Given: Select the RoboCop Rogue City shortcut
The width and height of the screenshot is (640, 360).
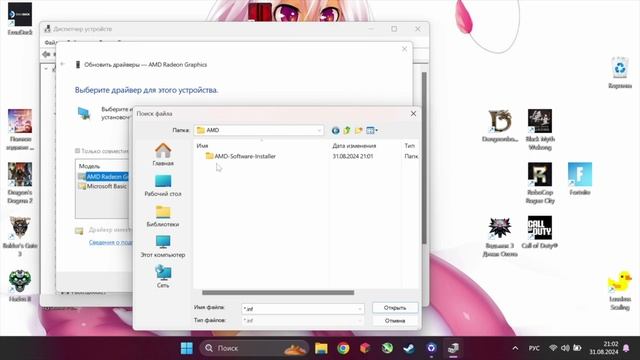Looking at the screenshot, I should 540,183.
